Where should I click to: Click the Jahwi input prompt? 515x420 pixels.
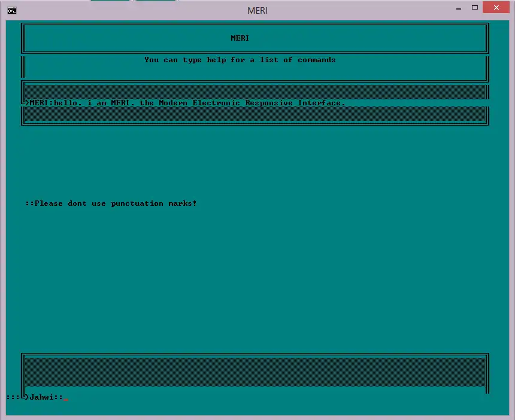[45, 397]
